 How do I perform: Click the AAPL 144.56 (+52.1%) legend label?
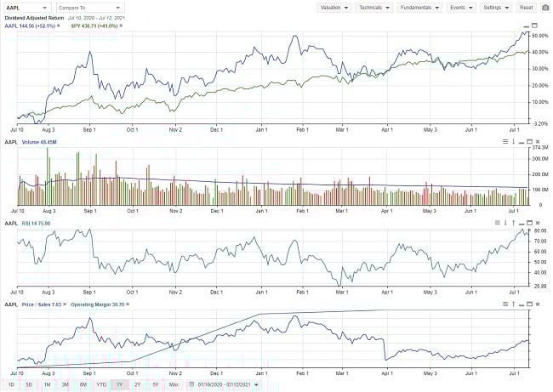point(30,26)
